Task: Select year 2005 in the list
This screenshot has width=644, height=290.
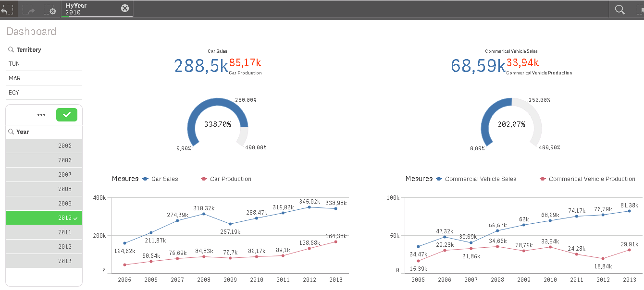Action: pos(44,146)
